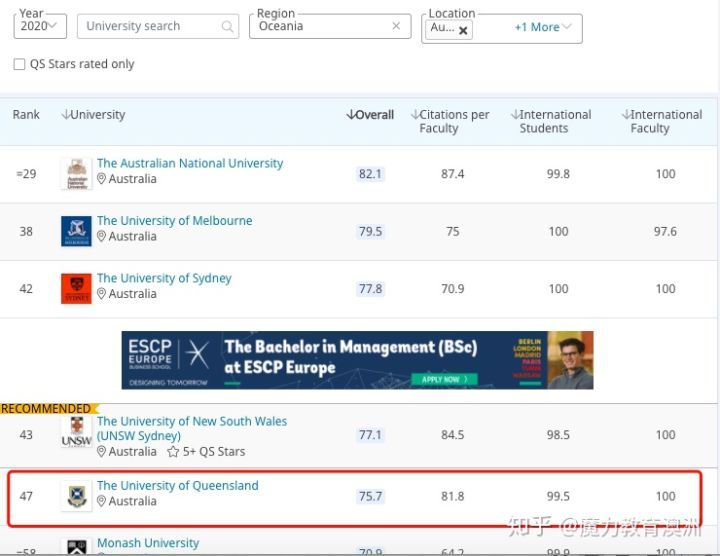Click the rank =29 cell

[x=26, y=174]
